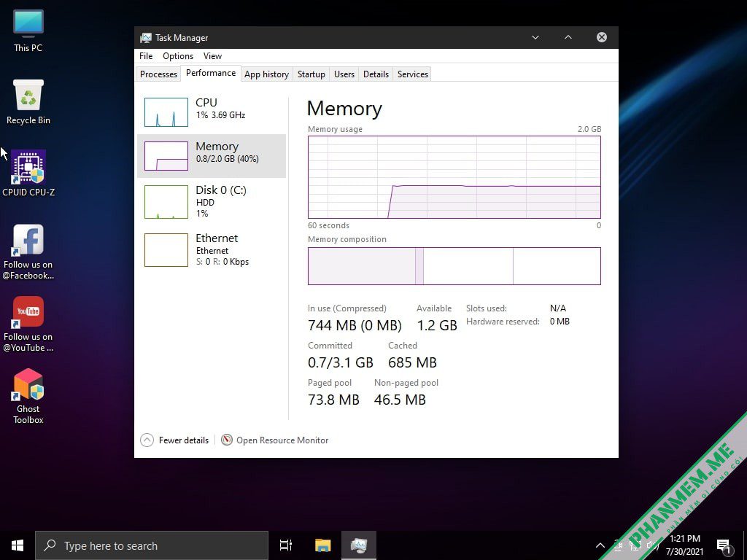Switch to the Startup tab

(311, 74)
